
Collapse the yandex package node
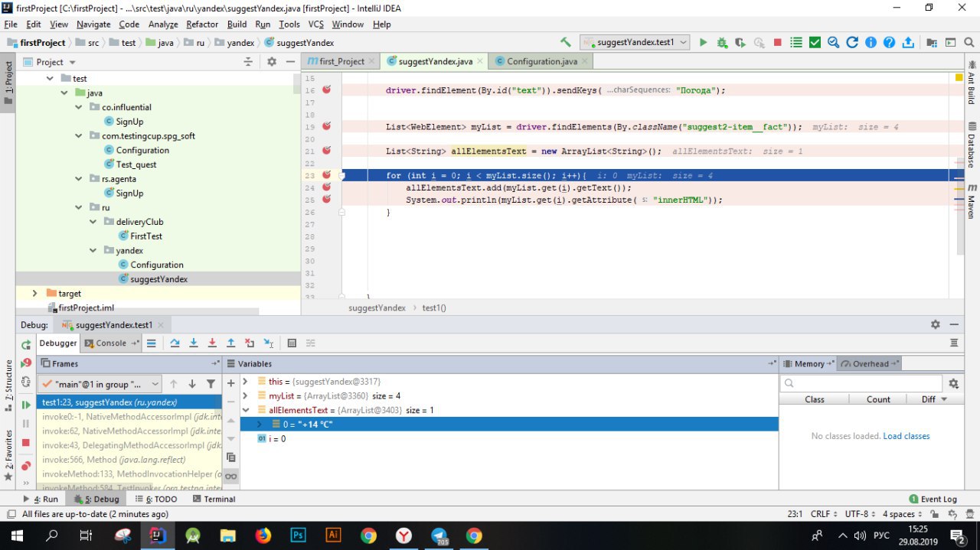93,250
